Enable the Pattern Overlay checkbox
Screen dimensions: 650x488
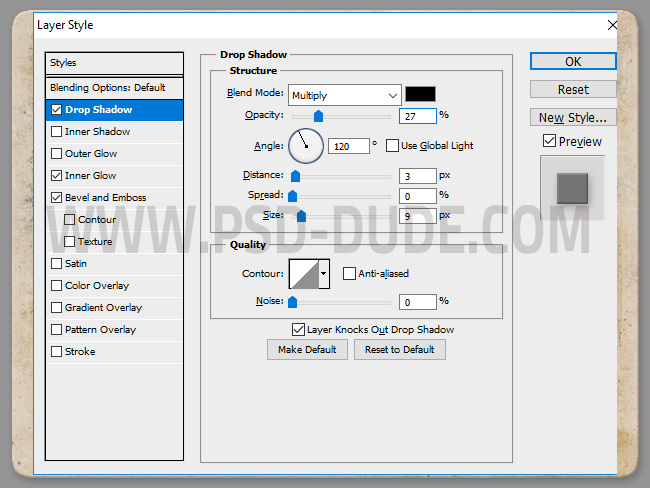(56, 330)
